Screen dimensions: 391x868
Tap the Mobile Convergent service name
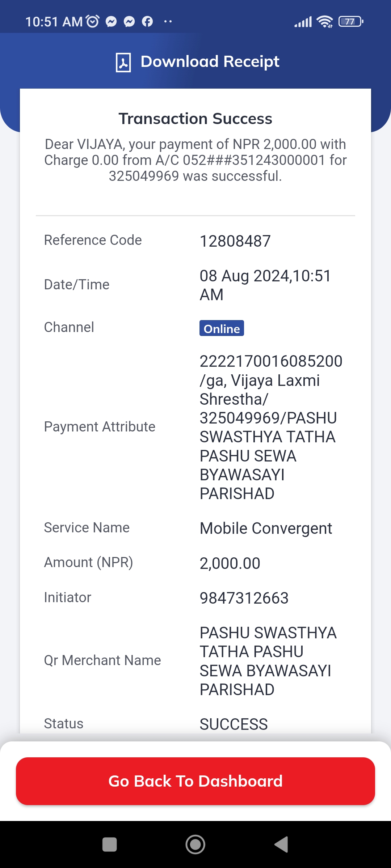click(266, 528)
